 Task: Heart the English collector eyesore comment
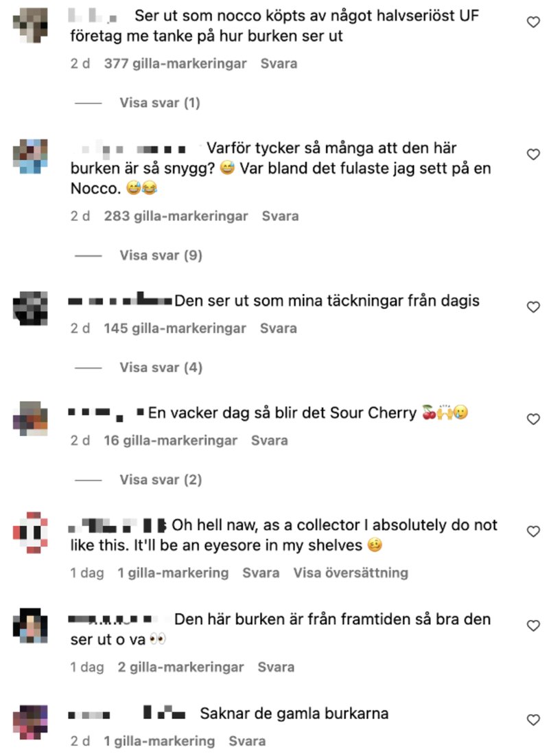pyautogui.click(x=533, y=531)
